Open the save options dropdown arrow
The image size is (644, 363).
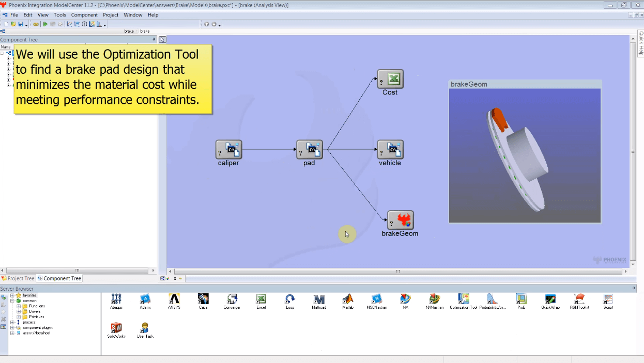click(x=26, y=25)
